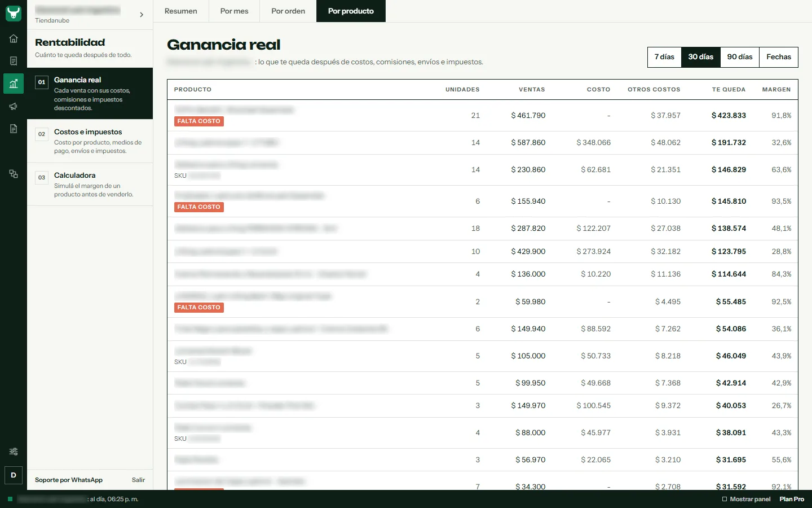Open the Calculadora section
Screen dimensions: 812x508
tap(90, 185)
